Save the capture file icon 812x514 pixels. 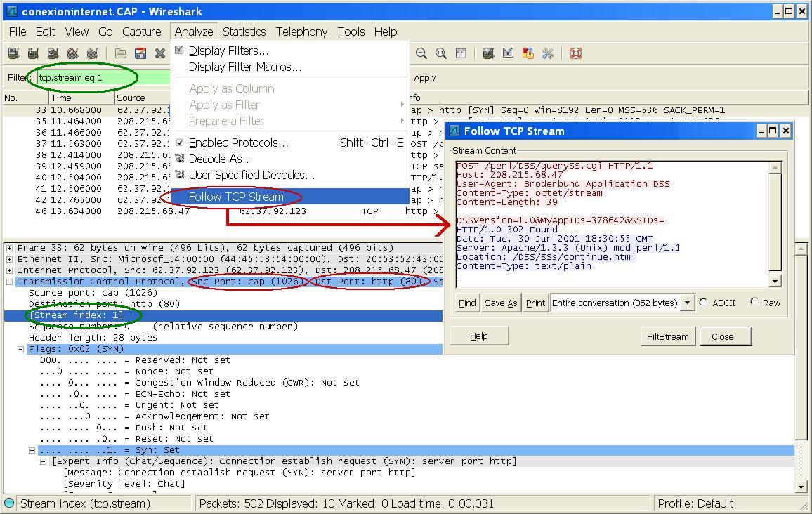[140, 53]
